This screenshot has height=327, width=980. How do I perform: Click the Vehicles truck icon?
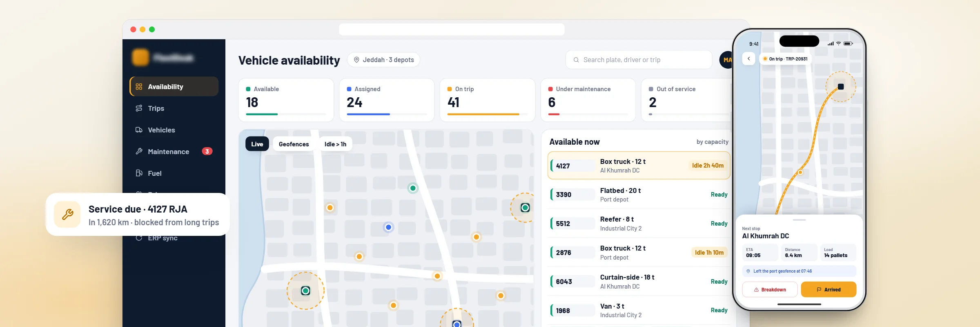coord(139,130)
